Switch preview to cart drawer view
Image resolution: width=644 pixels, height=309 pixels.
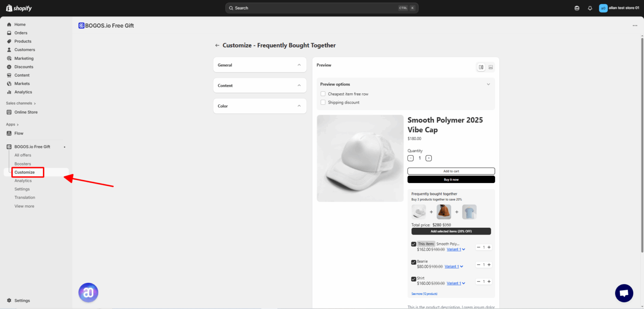pos(490,67)
